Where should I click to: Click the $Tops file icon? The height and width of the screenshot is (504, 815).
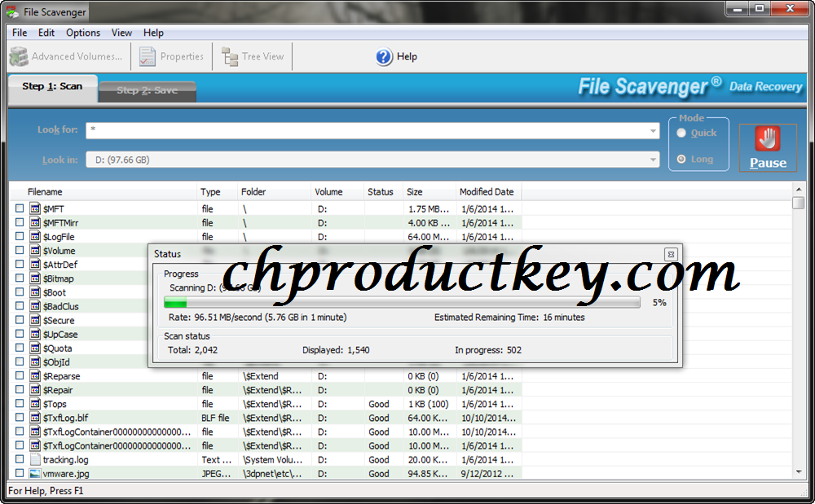(x=35, y=404)
